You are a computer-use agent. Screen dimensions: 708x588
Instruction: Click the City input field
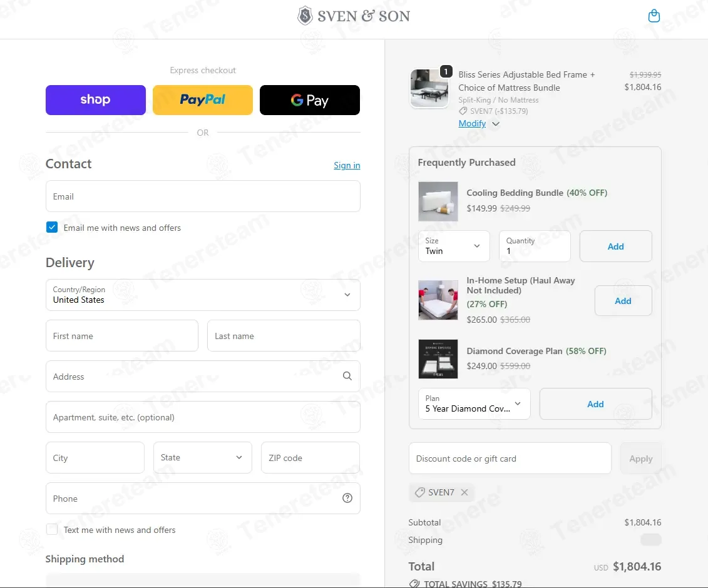(95, 458)
